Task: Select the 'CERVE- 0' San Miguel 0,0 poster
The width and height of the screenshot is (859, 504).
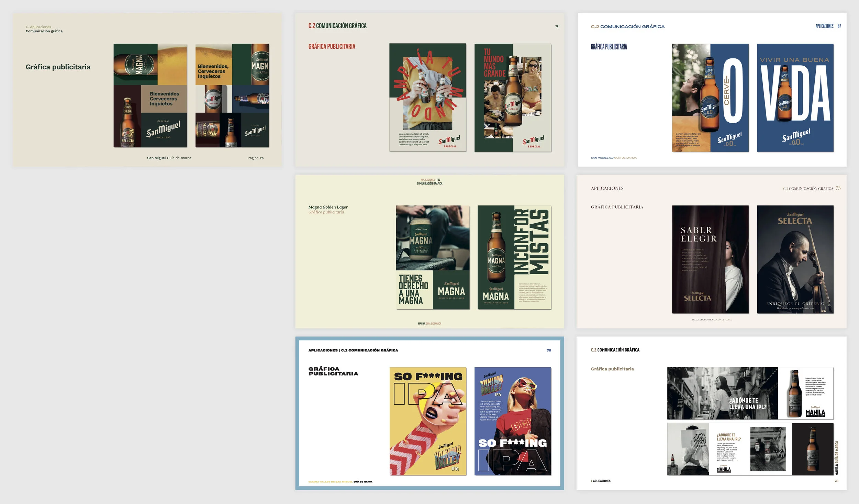Action: pos(710,98)
